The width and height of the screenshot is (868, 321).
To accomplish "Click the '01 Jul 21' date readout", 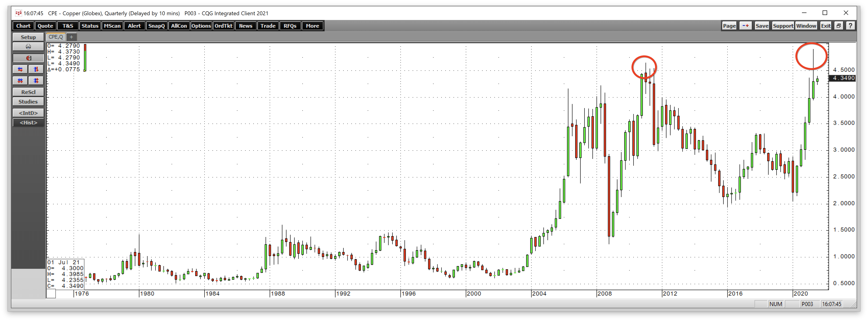I will [64, 262].
